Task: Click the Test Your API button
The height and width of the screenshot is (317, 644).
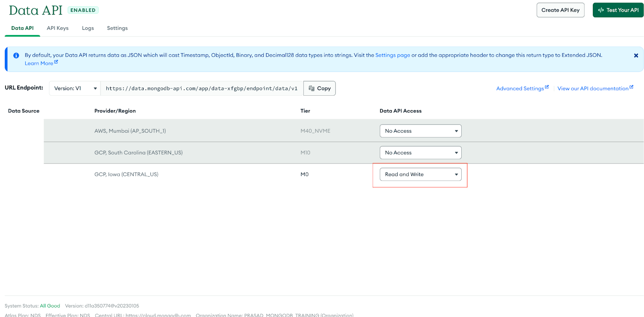Action: tap(618, 10)
